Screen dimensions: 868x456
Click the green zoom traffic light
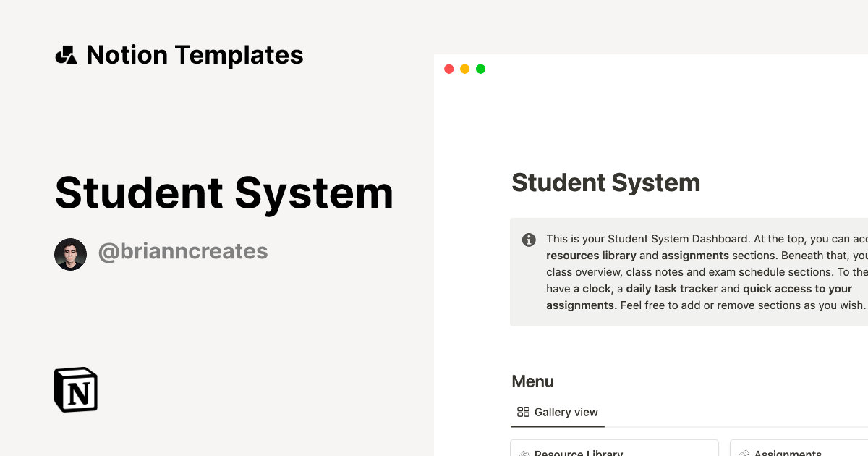[480, 68]
